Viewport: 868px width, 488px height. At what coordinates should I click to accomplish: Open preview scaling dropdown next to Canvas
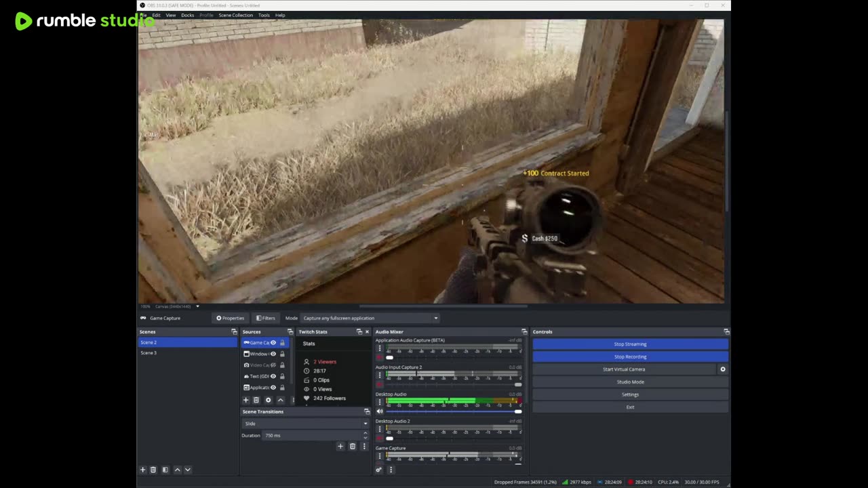[197, 306]
